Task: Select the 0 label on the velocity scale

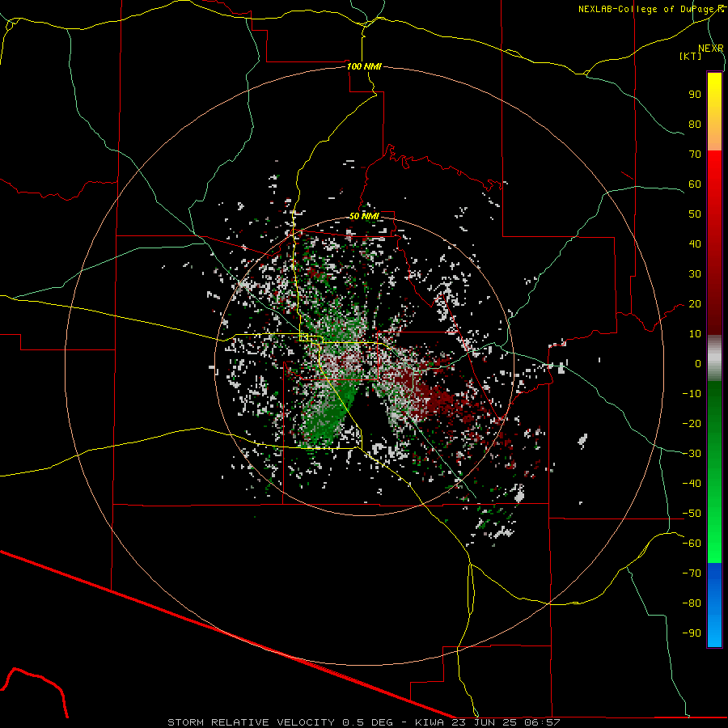Action: [698, 364]
